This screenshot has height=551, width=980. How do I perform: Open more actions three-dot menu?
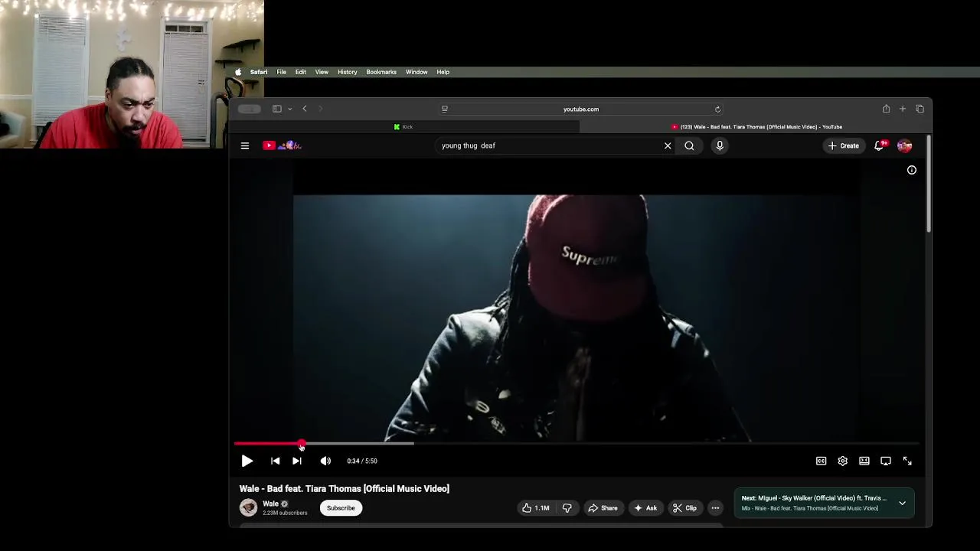[x=715, y=508]
